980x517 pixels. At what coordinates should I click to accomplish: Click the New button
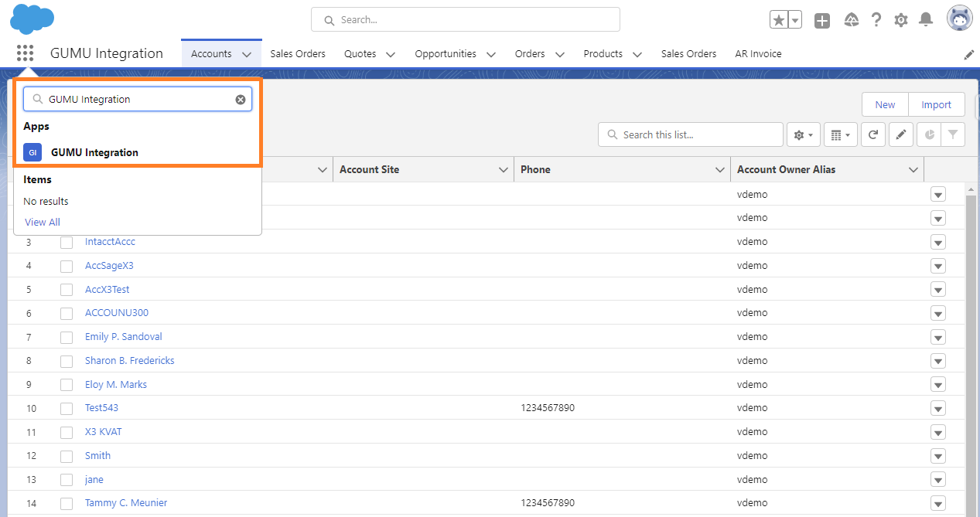[x=885, y=105]
